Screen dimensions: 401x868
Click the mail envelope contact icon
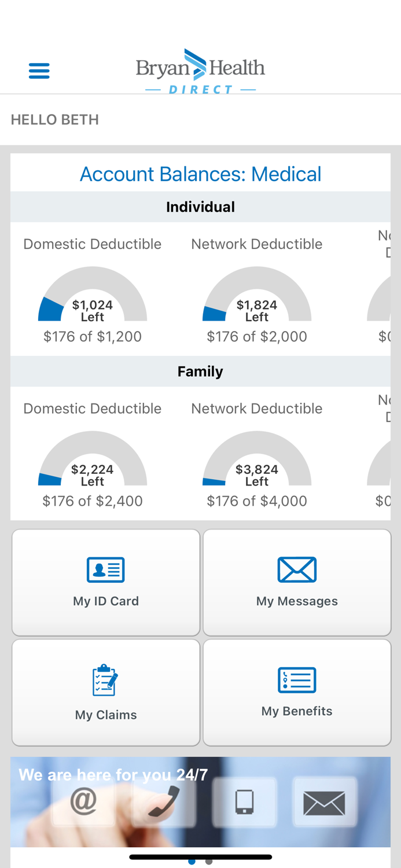tap(325, 802)
